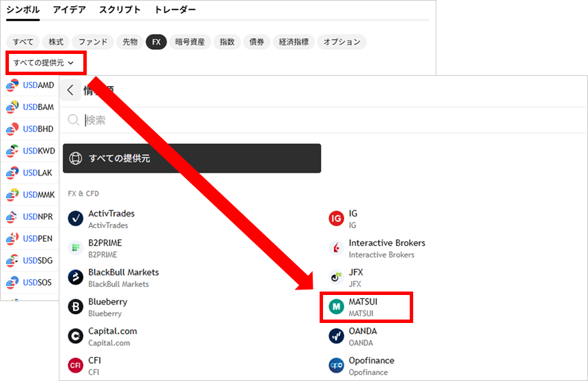Click the 検索 search field
588x381 pixels.
coord(323,120)
